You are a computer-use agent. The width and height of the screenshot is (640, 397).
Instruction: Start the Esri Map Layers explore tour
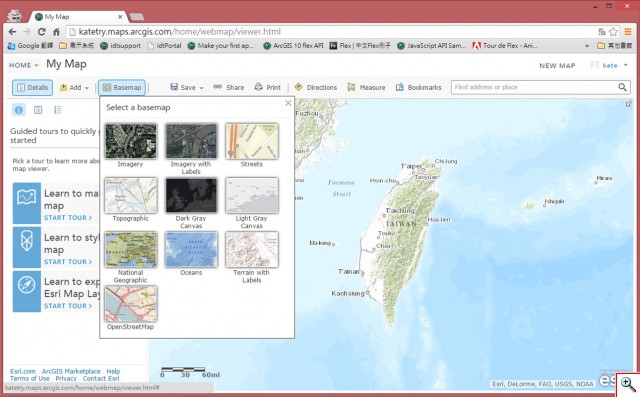[x=68, y=306]
